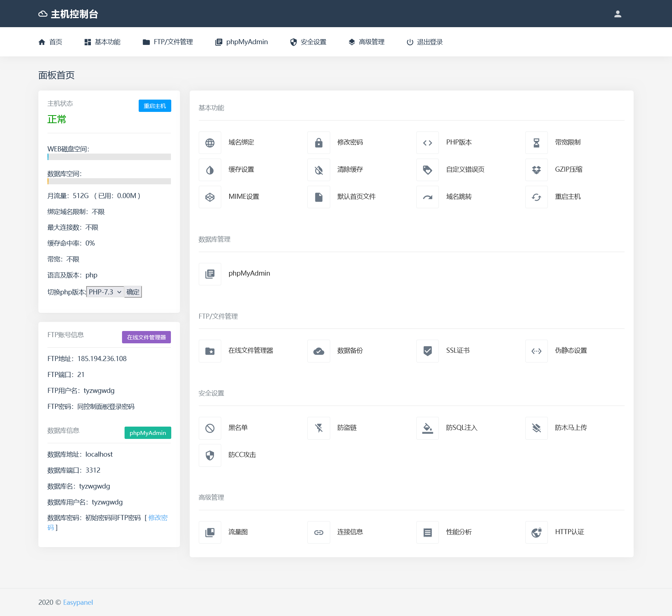Open the PHP版本 code brackets icon
The width and height of the screenshot is (672, 616).
[428, 143]
